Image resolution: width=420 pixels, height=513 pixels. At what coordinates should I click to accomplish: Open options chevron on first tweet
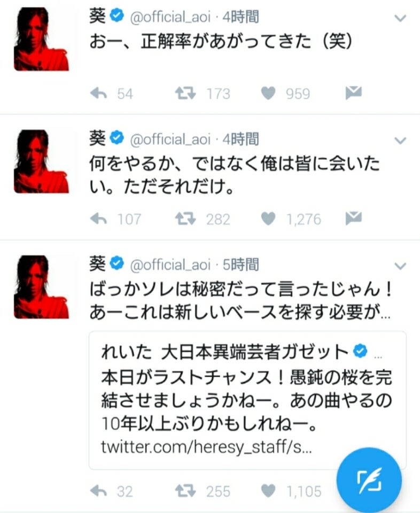click(400, 18)
